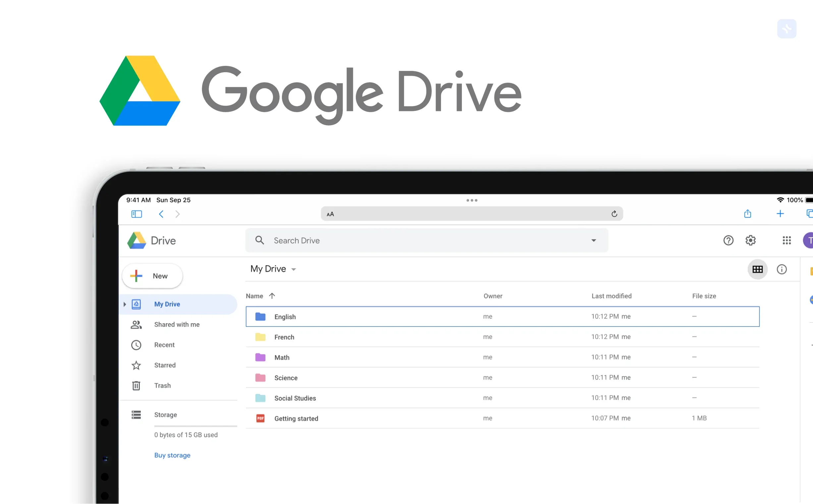813x504 pixels.
Task: Click the teal Social Studies folder icon
Action: click(260, 398)
